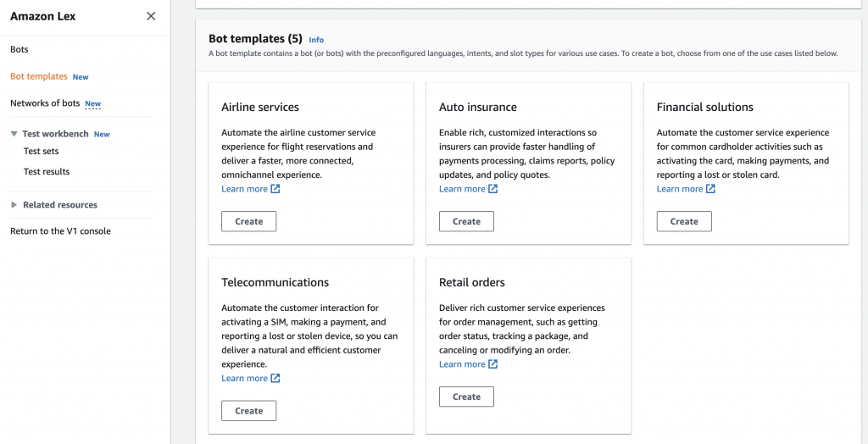
Task: Click Return to the V1 console
Action: [x=60, y=231]
